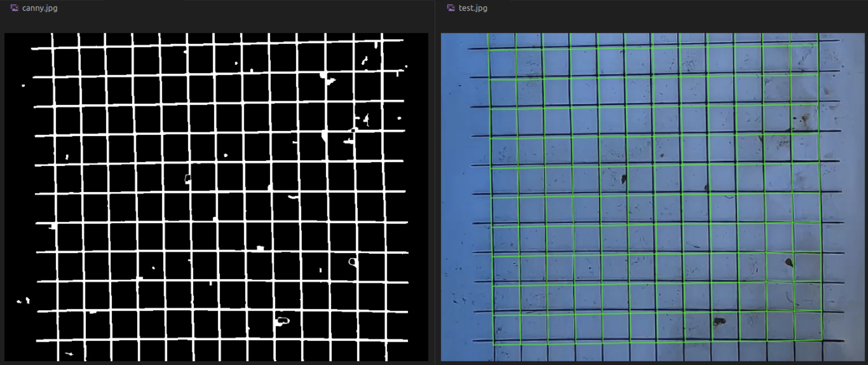Image resolution: width=868 pixels, height=365 pixels.
Task: Click the image file icon beside canny.jpg
Action: tap(15, 8)
